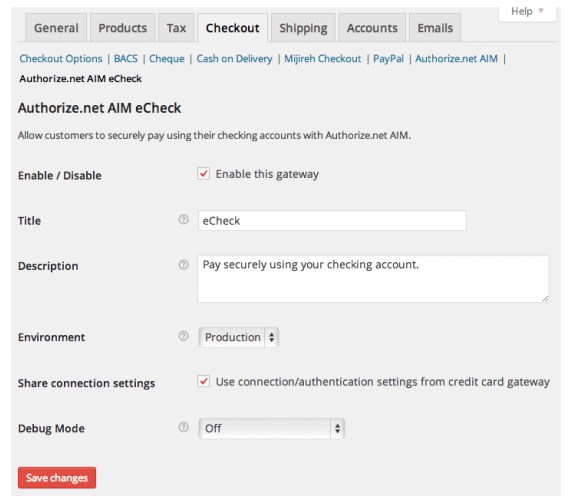
Task: Click into the Title field containing eCheck
Action: point(332,220)
